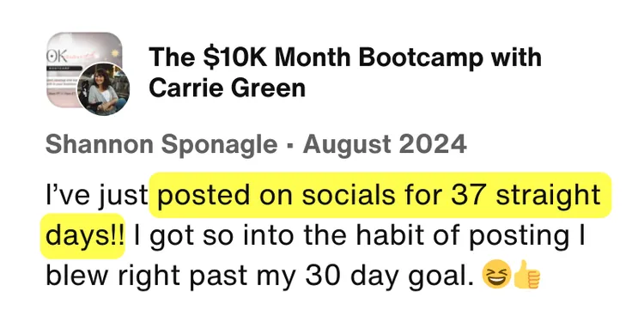Click the "August 2024" post date
644x322 pixels.
coord(385,145)
